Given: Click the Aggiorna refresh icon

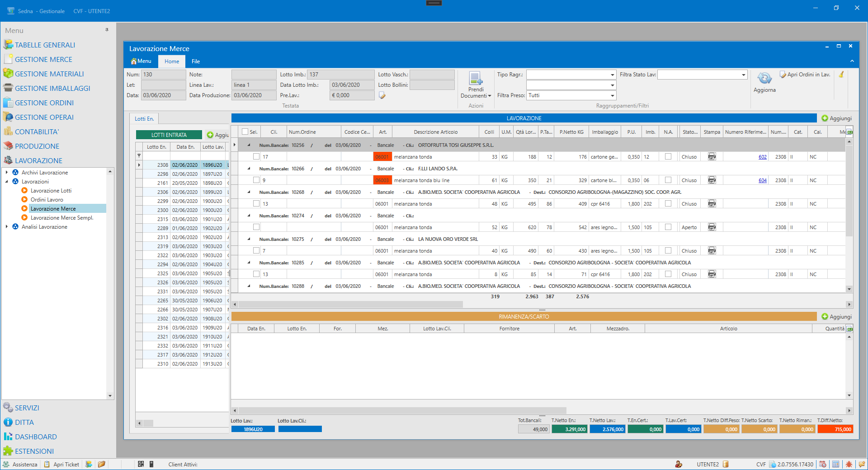Looking at the screenshot, I should click(x=764, y=78).
